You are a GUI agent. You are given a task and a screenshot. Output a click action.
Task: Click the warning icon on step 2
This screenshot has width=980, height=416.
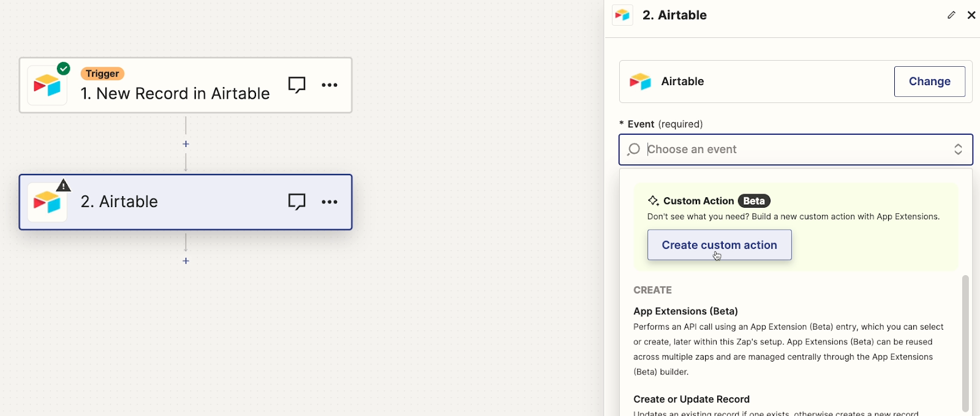coord(64,185)
